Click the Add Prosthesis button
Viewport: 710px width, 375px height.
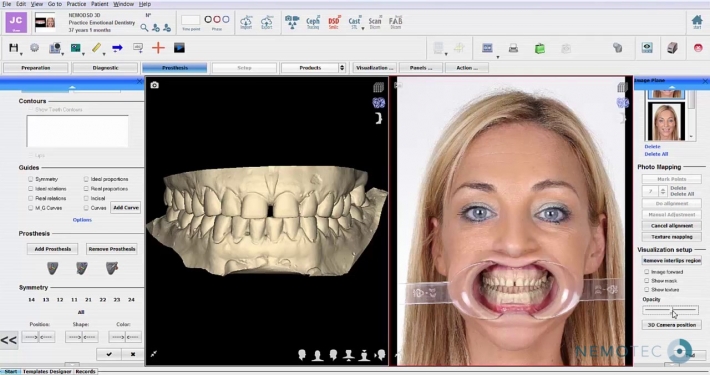click(x=53, y=249)
